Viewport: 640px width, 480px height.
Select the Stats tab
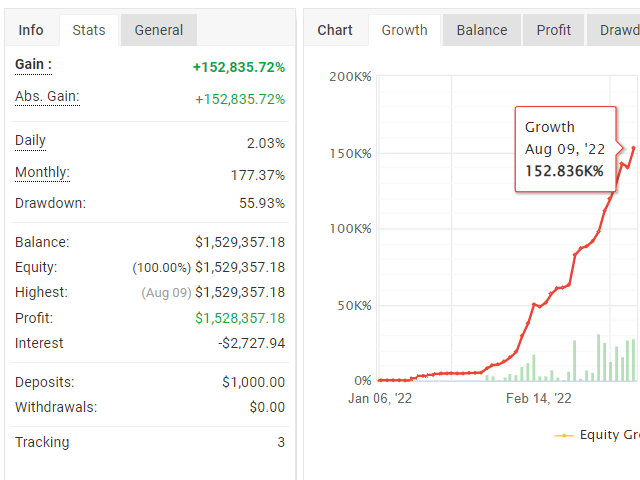[x=90, y=30]
